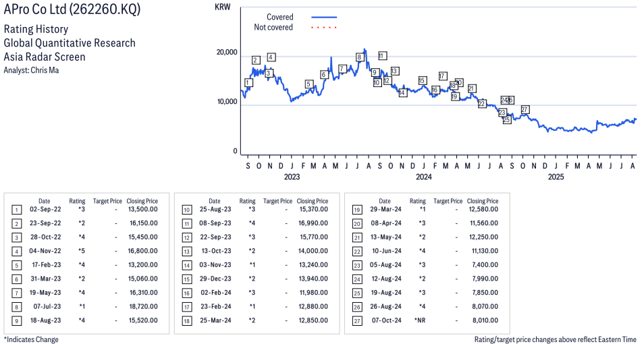Select chart marker 27 on the graph
This screenshot has width=644, height=344.
[525, 110]
